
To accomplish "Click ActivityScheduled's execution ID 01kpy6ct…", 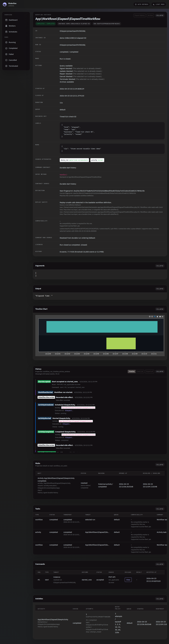I will click(69, 411).
